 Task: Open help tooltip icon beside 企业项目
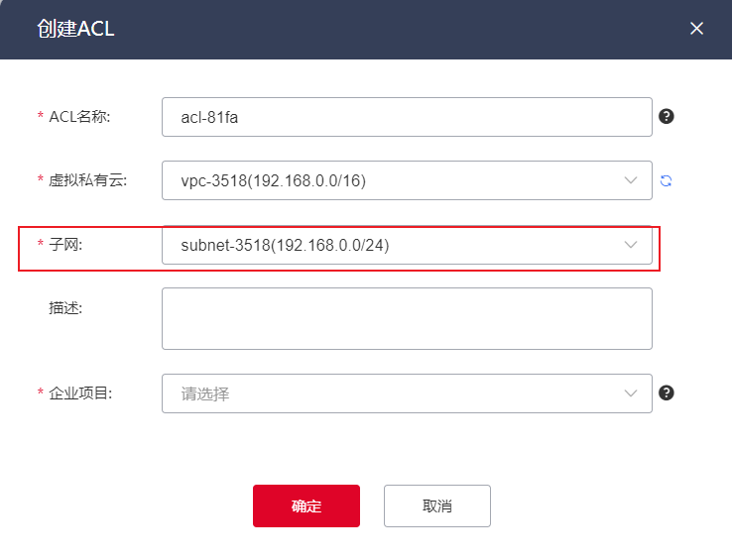click(x=667, y=392)
